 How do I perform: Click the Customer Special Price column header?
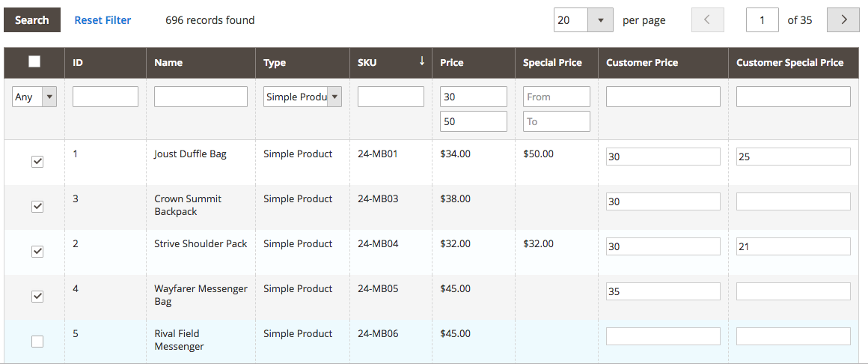pyautogui.click(x=793, y=63)
